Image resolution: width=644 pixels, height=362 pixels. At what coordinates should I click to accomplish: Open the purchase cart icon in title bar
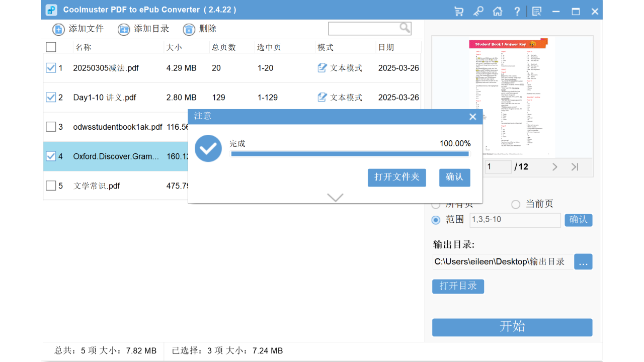point(458,11)
